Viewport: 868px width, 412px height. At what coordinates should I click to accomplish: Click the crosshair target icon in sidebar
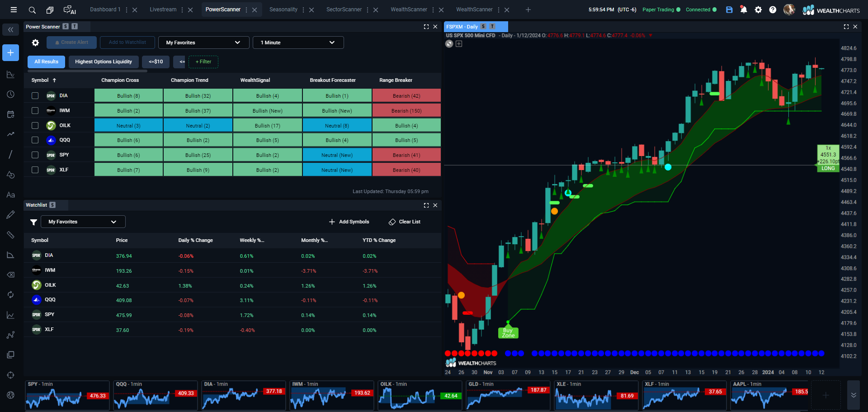11,375
